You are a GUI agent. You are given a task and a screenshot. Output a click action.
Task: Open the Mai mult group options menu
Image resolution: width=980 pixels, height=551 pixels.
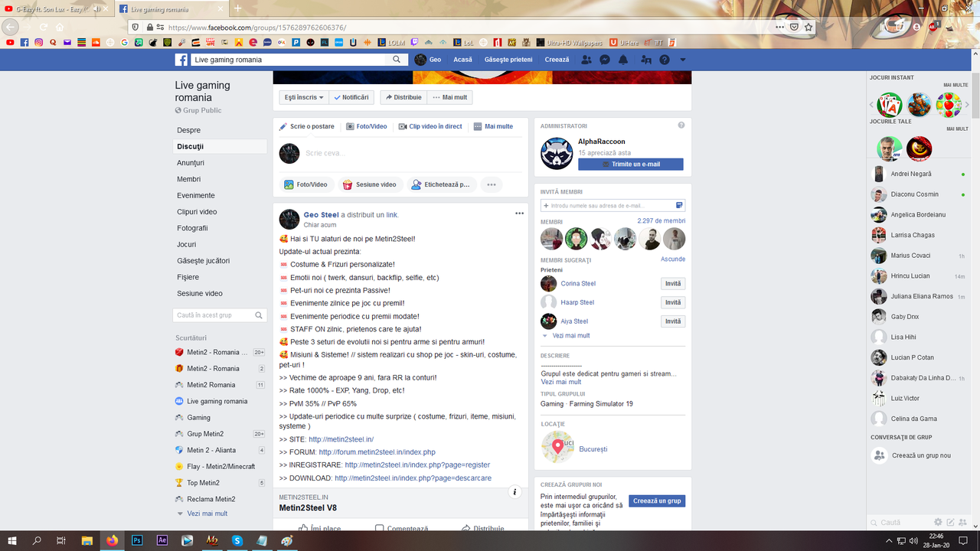coord(449,97)
